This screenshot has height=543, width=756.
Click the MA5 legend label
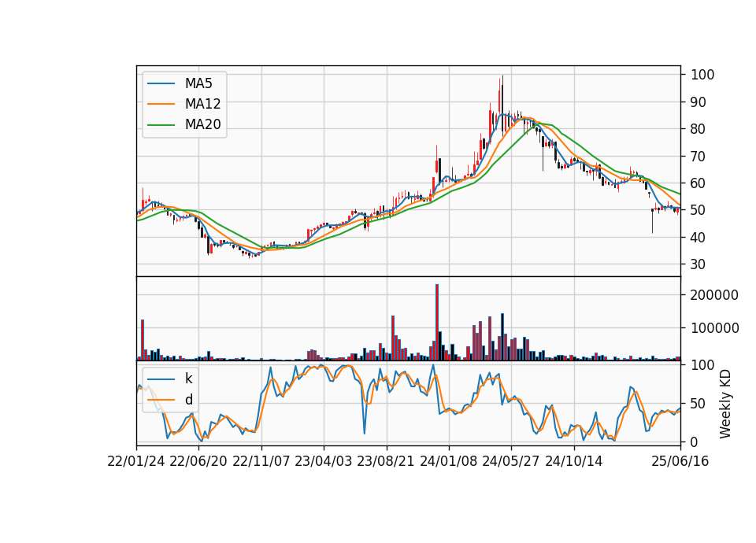pos(198,83)
